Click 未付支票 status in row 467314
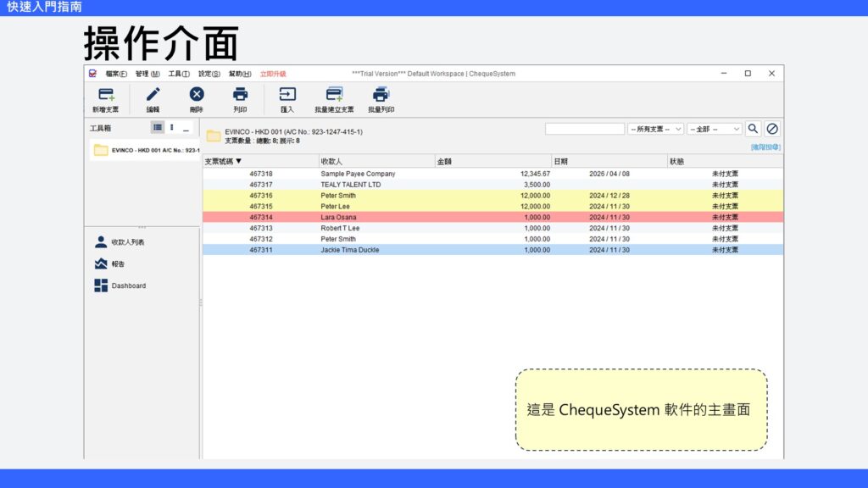The image size is (868, 488). (x=725, y=217)
